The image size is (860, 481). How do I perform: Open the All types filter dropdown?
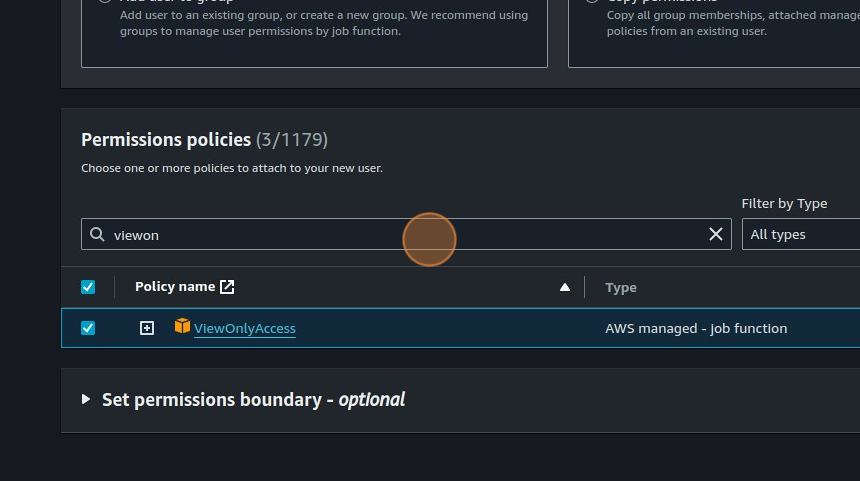click(x=800, y=234)
